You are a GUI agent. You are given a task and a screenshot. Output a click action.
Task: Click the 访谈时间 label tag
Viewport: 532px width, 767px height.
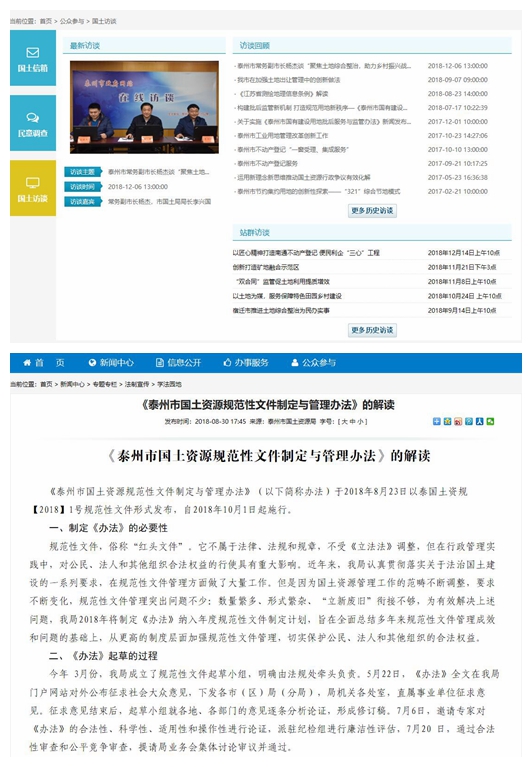click(83, 186)
